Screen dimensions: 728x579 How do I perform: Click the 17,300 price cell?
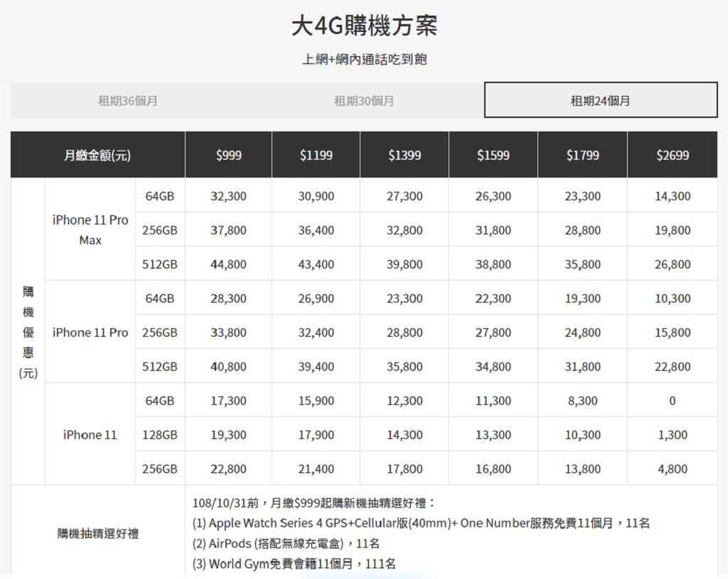[228, 401]
